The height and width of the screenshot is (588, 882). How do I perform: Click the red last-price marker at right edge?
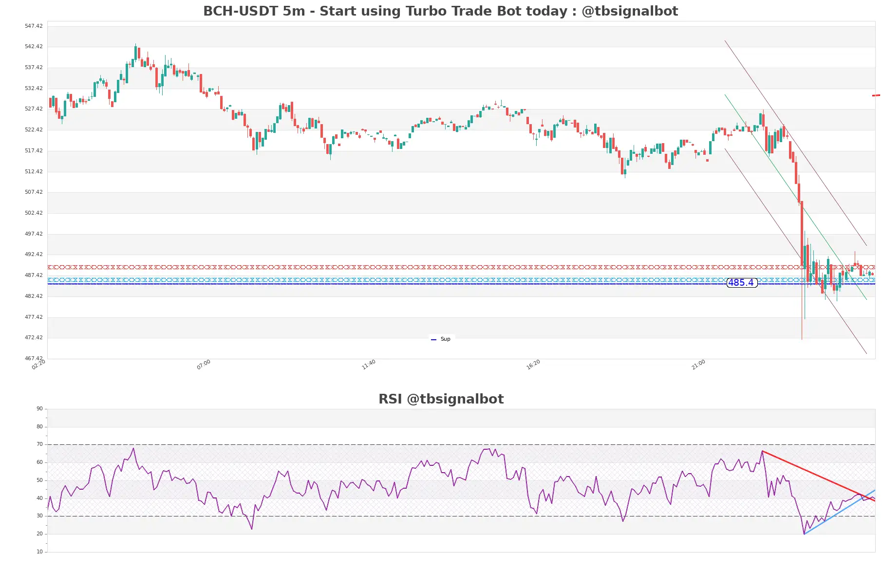[876, 95]
